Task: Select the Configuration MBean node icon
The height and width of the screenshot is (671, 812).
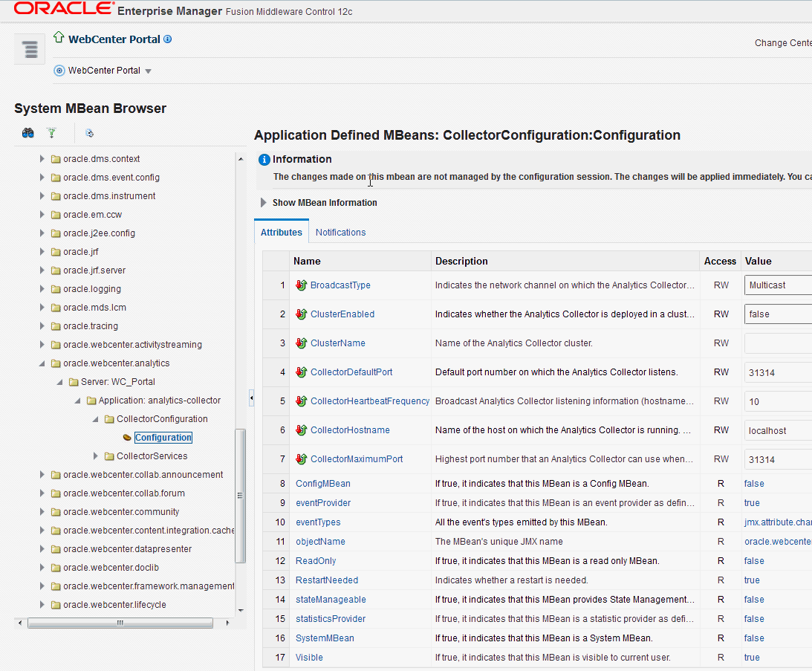Action: click(128, 437)
